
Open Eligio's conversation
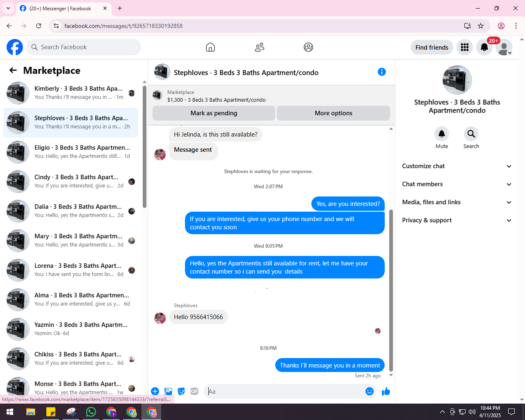point(71,152)
